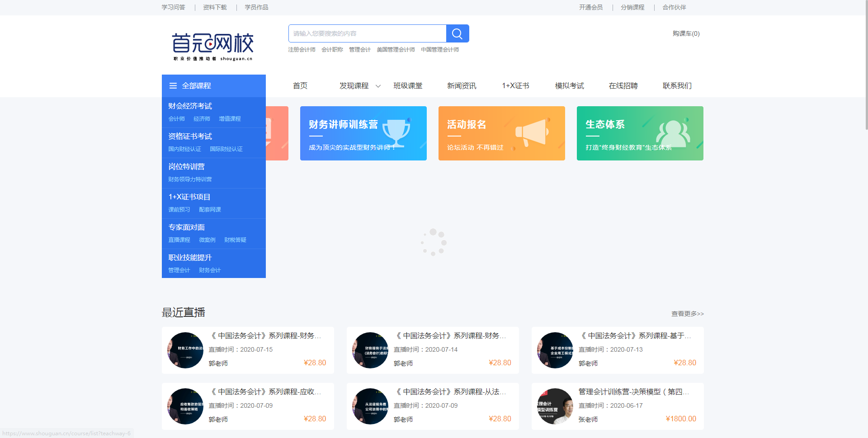The image size is (868, 438).
Task: Click thumbnail of 2020-07-15 live course
Action: pyautogui.click(x=185, y=350)
